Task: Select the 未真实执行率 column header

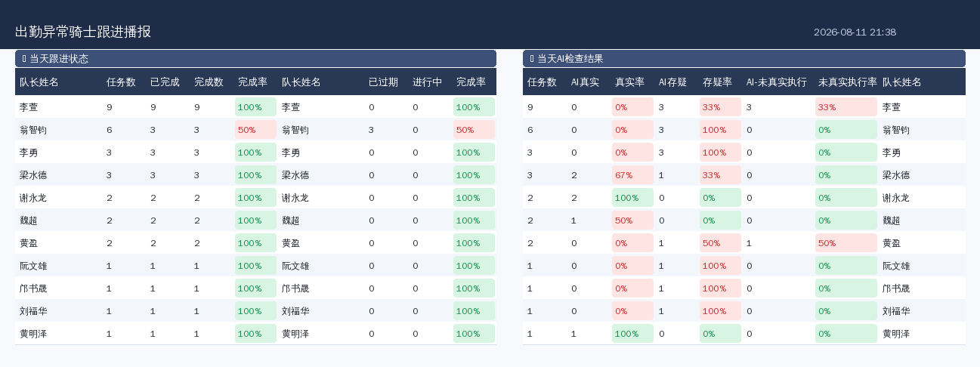Action: coord(848,82)
